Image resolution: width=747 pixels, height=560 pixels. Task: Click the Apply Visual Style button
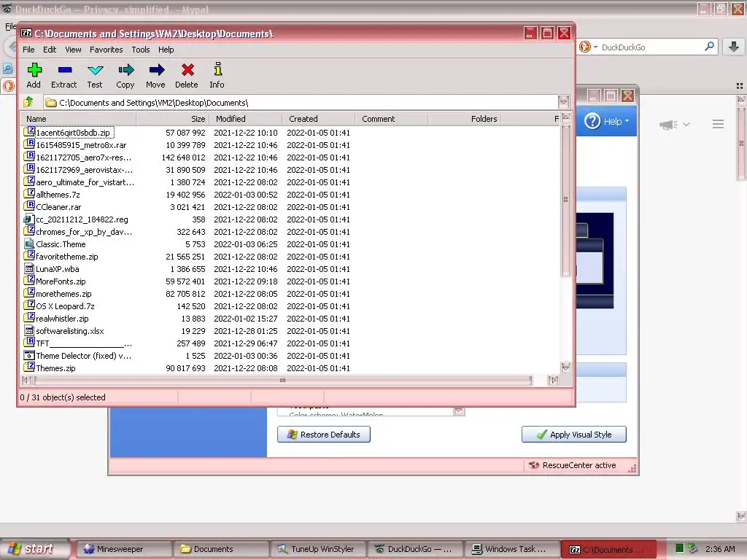click(x=574, y=435)
